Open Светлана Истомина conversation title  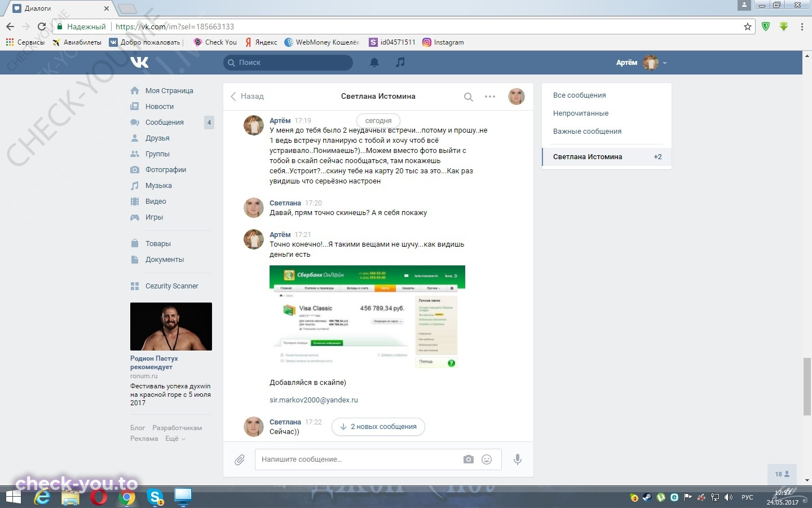(x=378, y=97)
